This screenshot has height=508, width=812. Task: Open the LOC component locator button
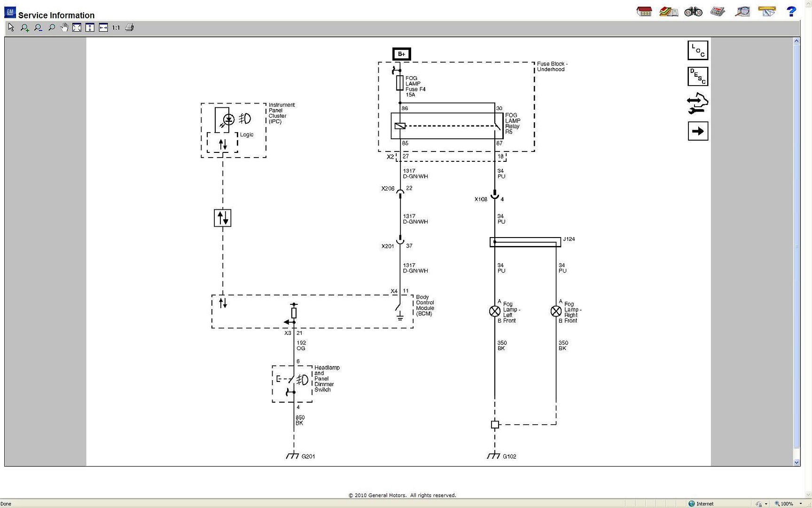(698, 50)
